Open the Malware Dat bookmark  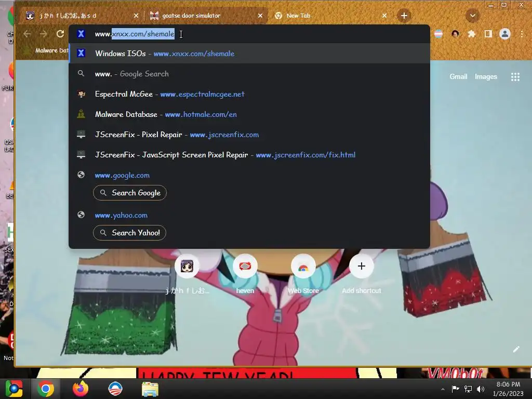[47, 50]
